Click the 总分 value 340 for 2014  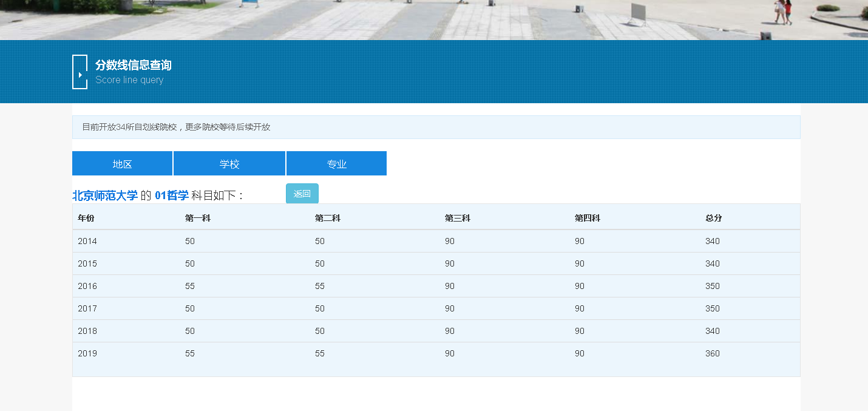coord(713,241)
